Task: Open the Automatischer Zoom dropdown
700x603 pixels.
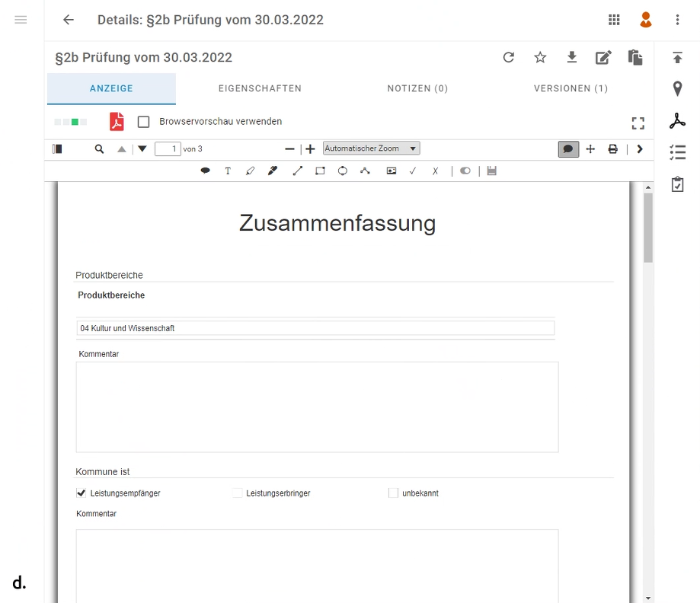Action: point(371,148)
